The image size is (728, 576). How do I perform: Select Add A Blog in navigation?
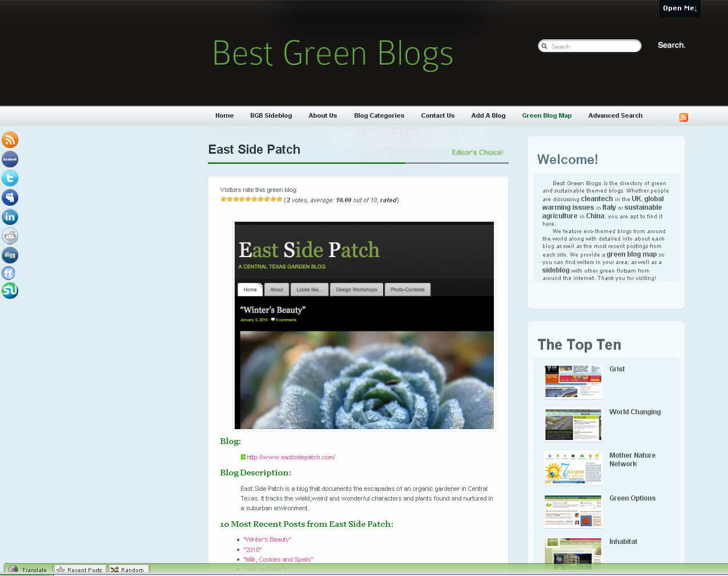point(488,115)
